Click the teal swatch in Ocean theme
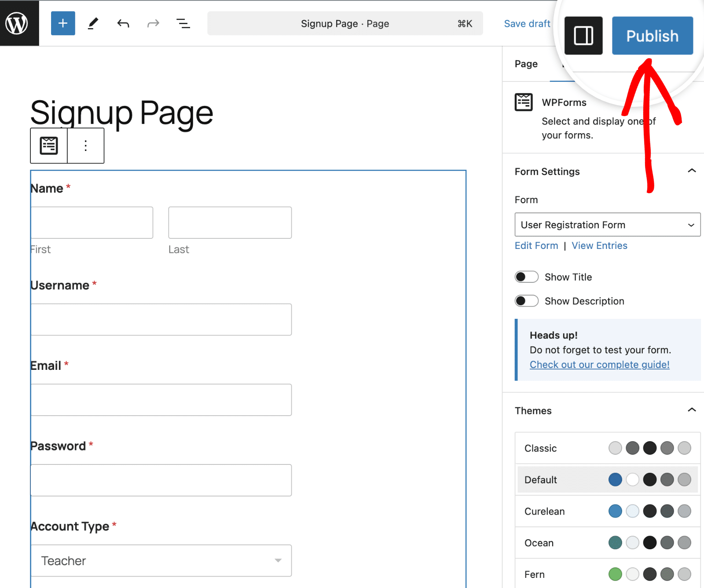This screenshot has height=588, width=704. point(615,542)
